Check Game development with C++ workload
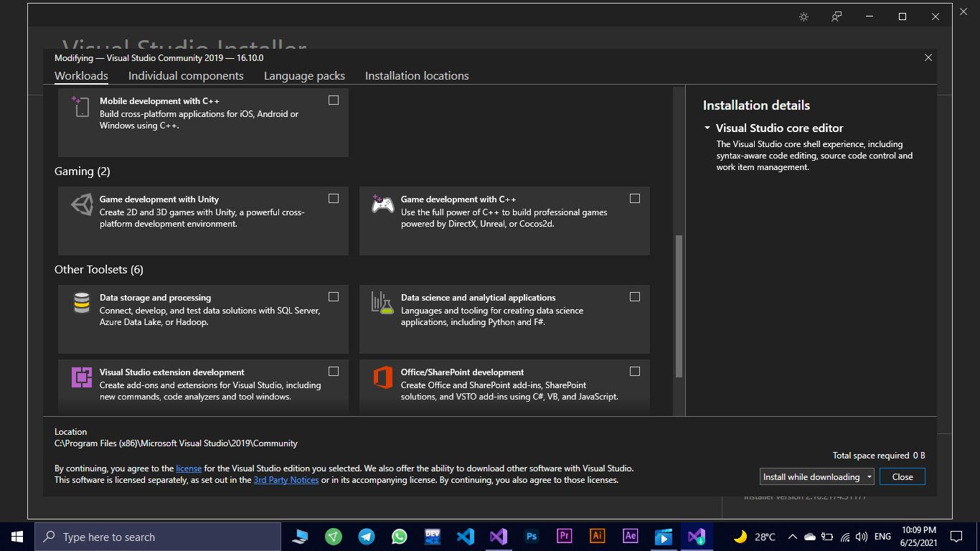This screenshot has width=980, height=551. (x=635, y=199)
